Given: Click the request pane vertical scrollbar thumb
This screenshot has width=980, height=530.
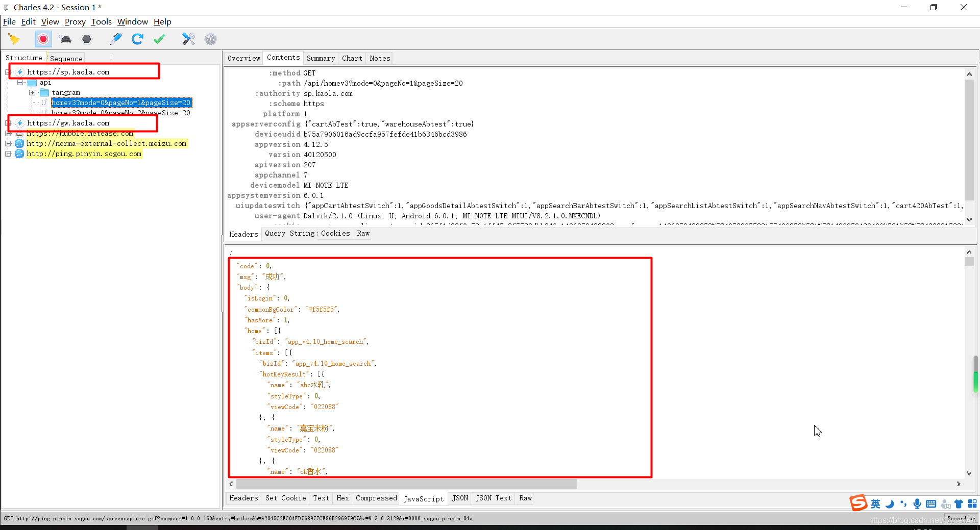Looking at the screenshot, I should coord(969,140).
